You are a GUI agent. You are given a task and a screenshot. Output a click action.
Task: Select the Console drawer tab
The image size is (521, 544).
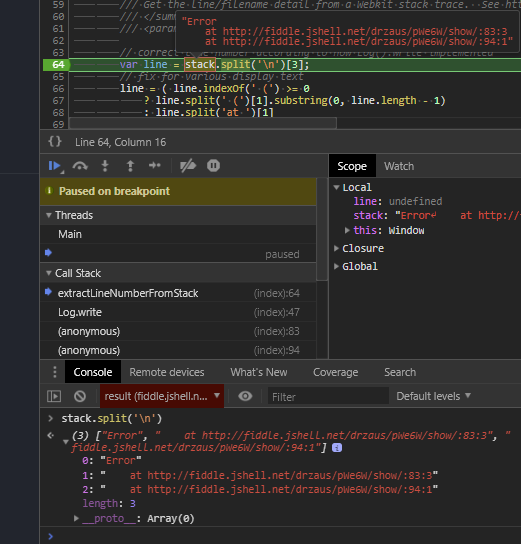point(93,372)
